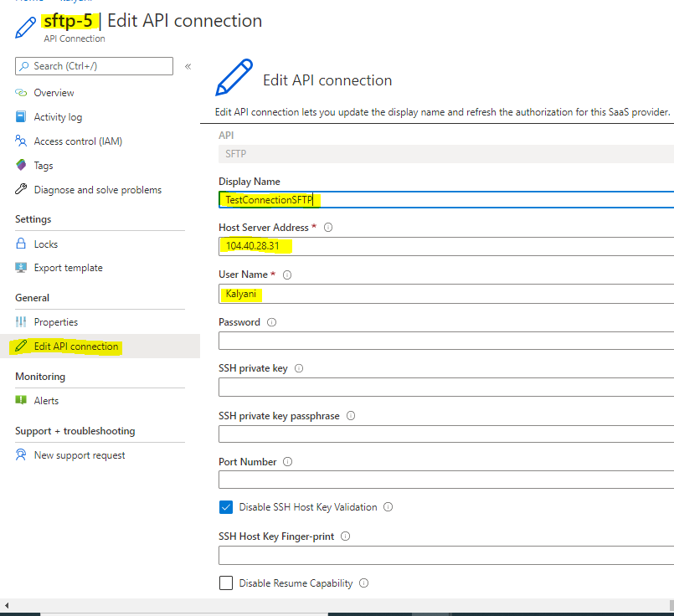Click the SSH private key passphrase field
The width and height of the screenshot is (674, 616).
click(x=446, y=434)
